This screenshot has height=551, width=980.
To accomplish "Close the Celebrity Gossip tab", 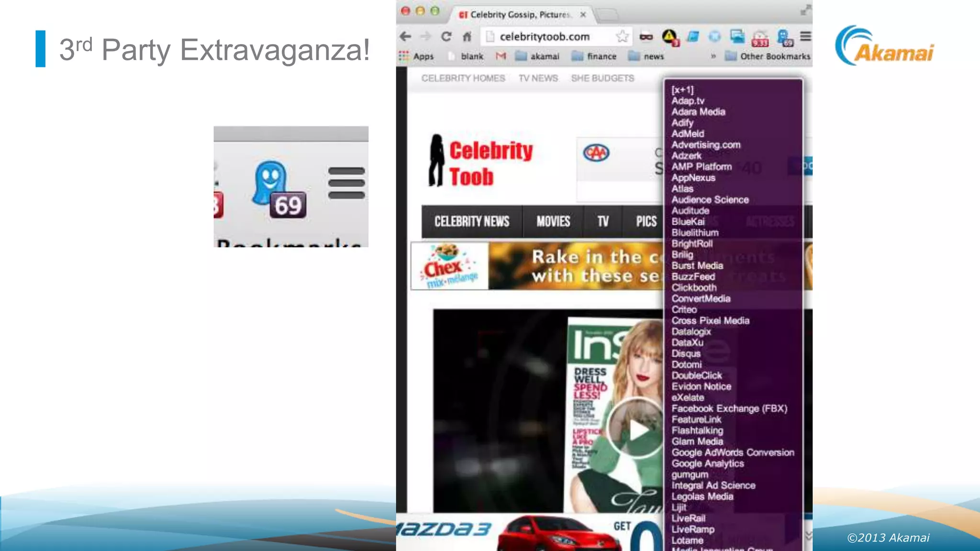I will [583, 15].
